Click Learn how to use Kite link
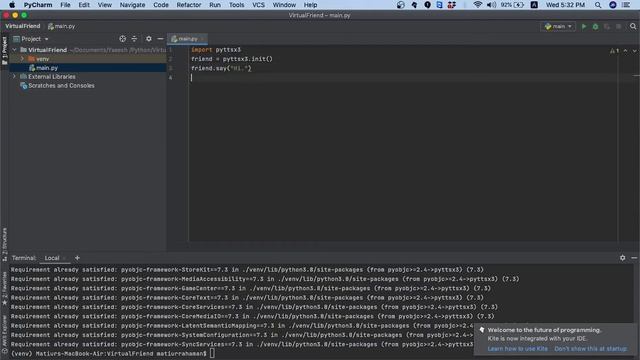This screenshot has height=360, width=640. (518, 349)
